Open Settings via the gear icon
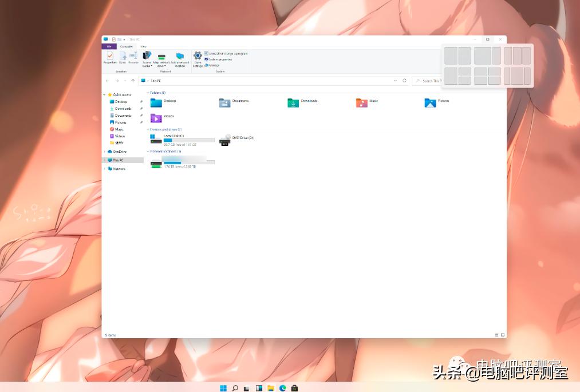This screenshot has height=392, width=580. (197, 54)
